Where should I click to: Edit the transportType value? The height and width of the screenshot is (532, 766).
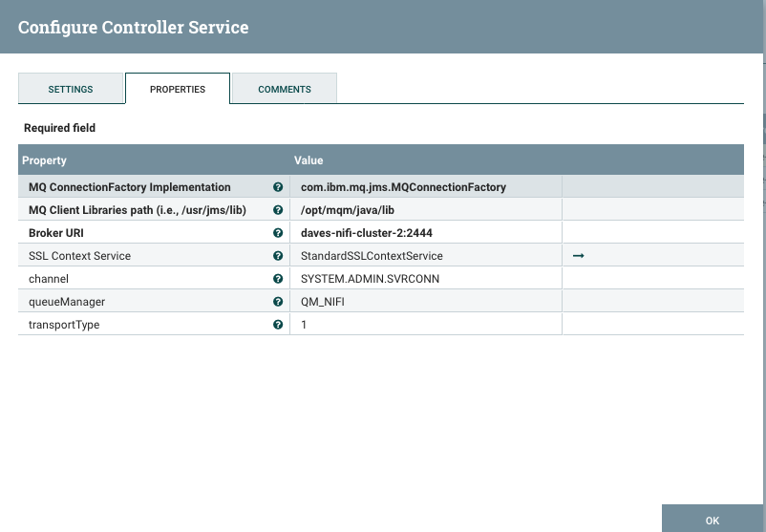426,325
